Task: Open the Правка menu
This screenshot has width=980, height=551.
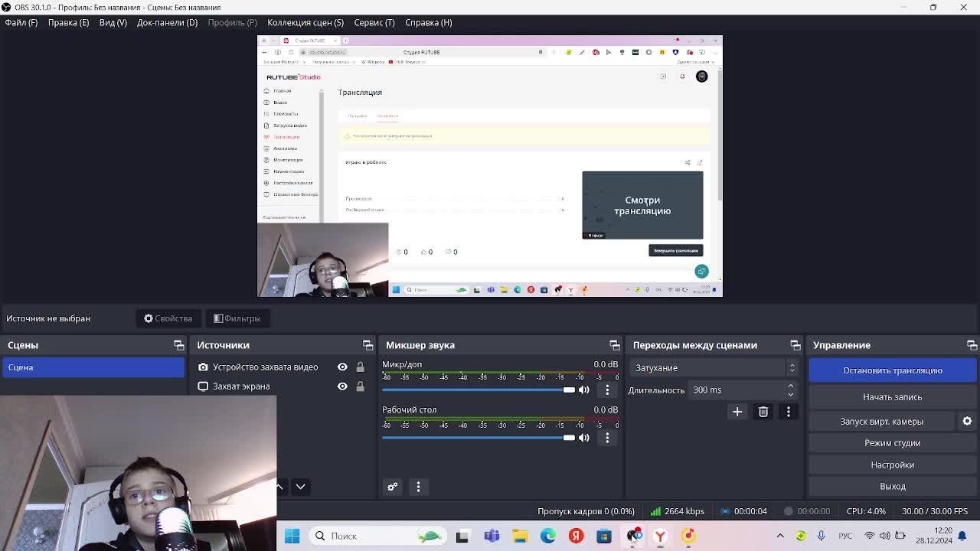Action: [68, 22]
